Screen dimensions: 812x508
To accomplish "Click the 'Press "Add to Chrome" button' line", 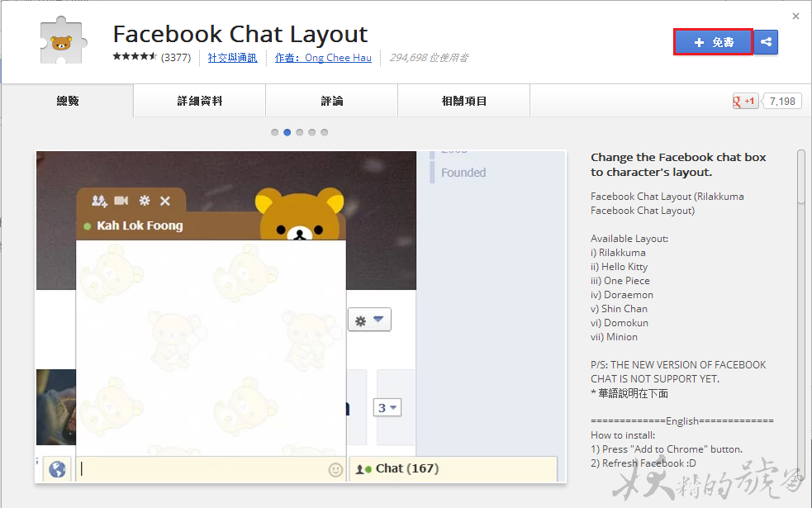I will 667,449.
